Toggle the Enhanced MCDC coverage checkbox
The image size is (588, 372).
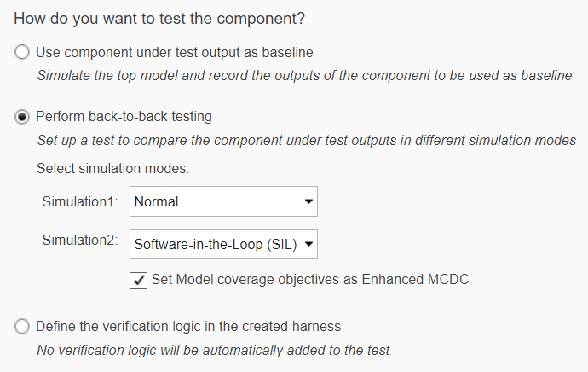[137, 279]
